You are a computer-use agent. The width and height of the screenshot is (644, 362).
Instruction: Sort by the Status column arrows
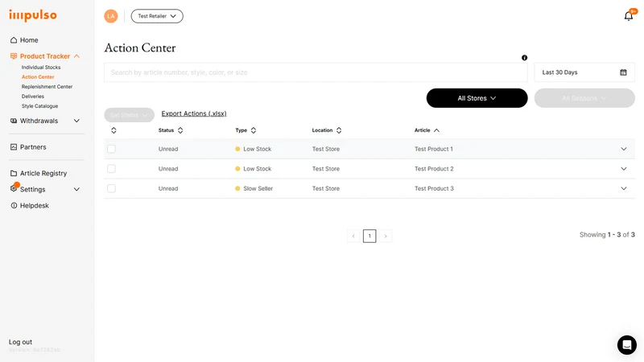tap(180, 130)
